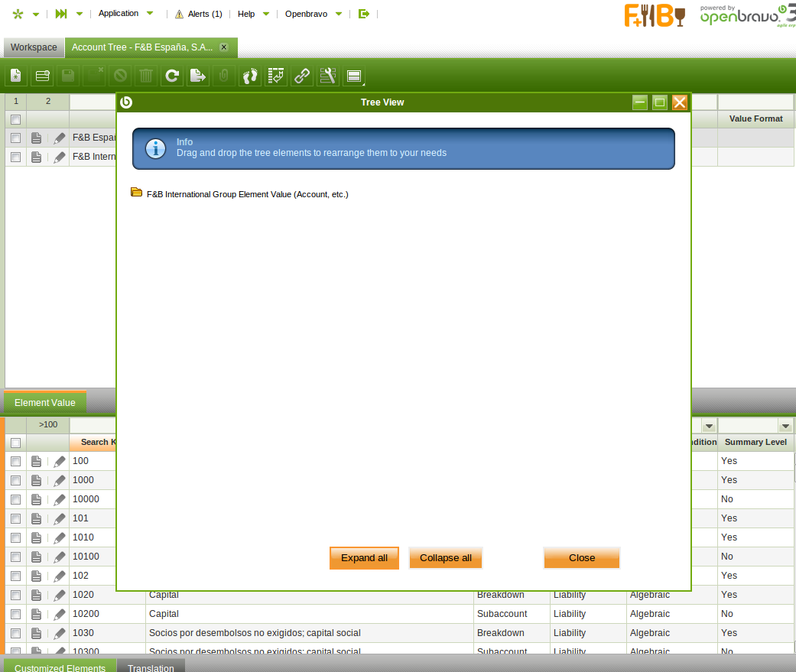Click the Export to Spreadsheet icon
Viewport: 796px width, 672px height.
[198, 76]
